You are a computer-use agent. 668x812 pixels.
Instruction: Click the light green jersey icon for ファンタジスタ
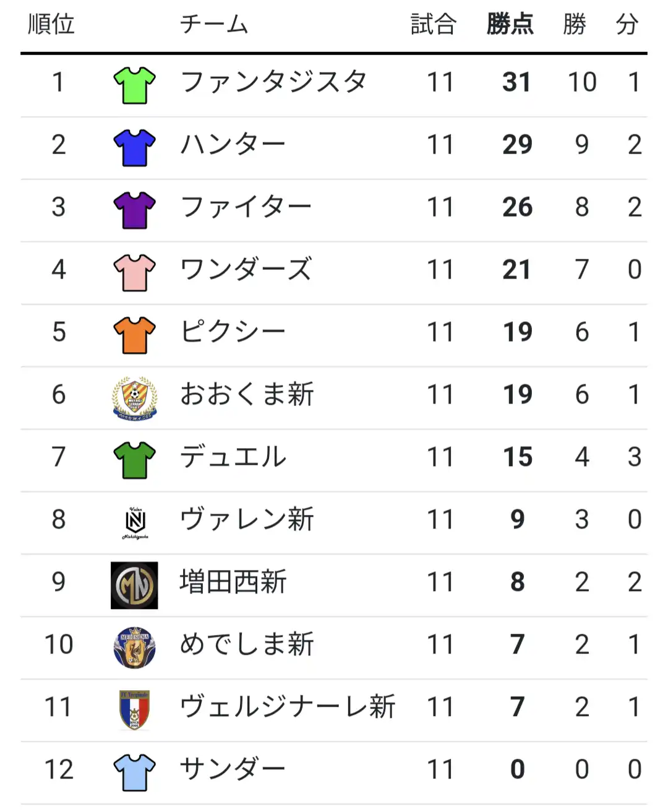[x=134, y=85]
